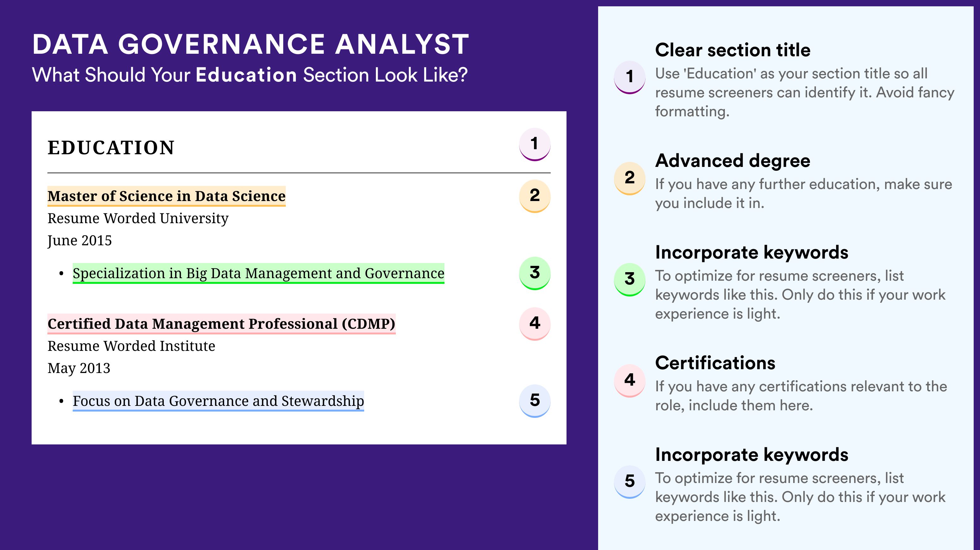The height and width of the screenshot is (550, 980).
Task: Select Focus on Data Governance and Stewardship
Action: tap(218, 401)
